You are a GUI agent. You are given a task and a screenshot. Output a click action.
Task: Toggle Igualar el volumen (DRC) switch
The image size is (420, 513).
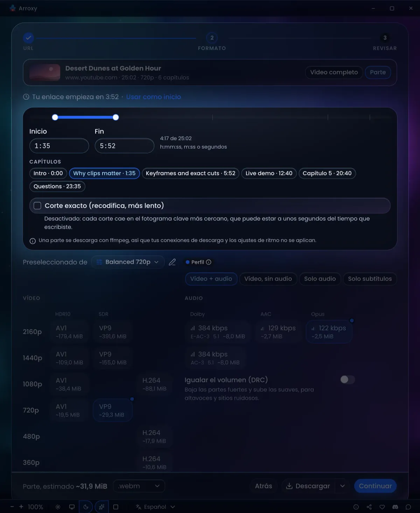[x=348, y=379]
